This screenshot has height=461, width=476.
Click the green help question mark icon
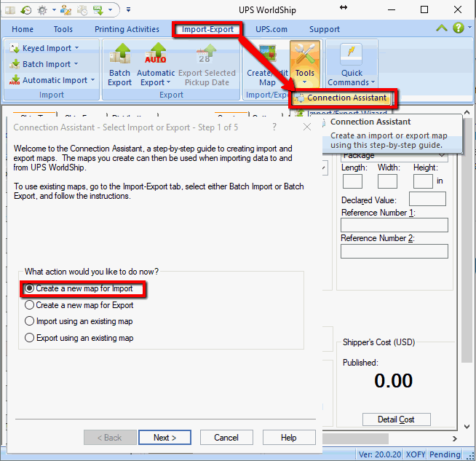click(459, 28)
